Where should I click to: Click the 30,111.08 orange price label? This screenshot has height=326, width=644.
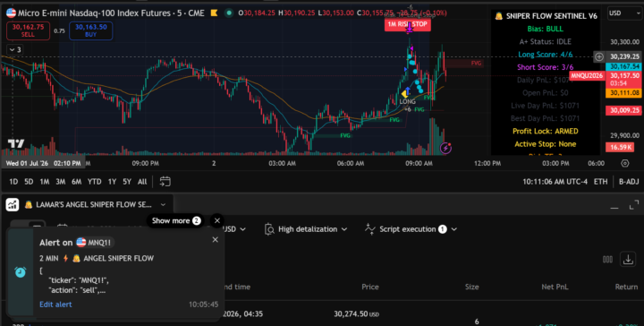point(624,93)
